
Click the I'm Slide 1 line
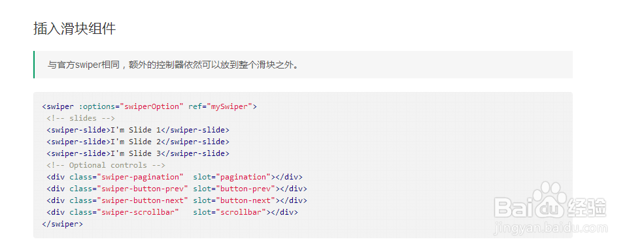point(138,130)
